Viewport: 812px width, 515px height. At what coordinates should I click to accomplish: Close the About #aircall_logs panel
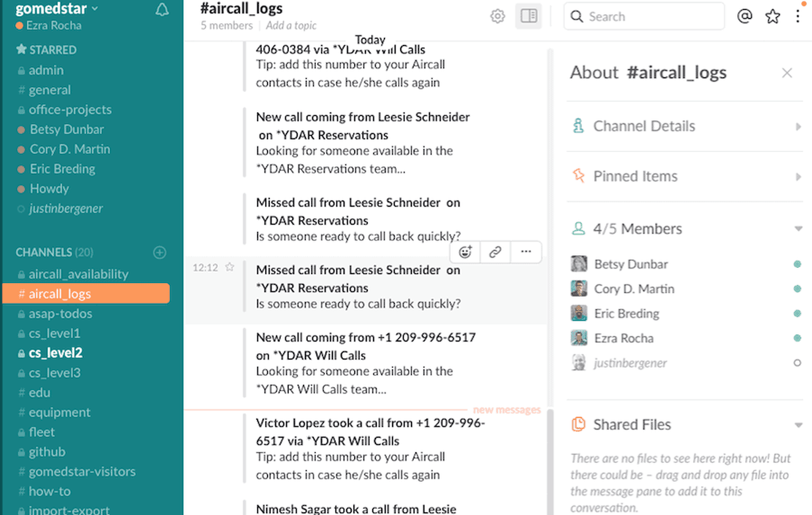pyautogui.click(x=787, y=73)
